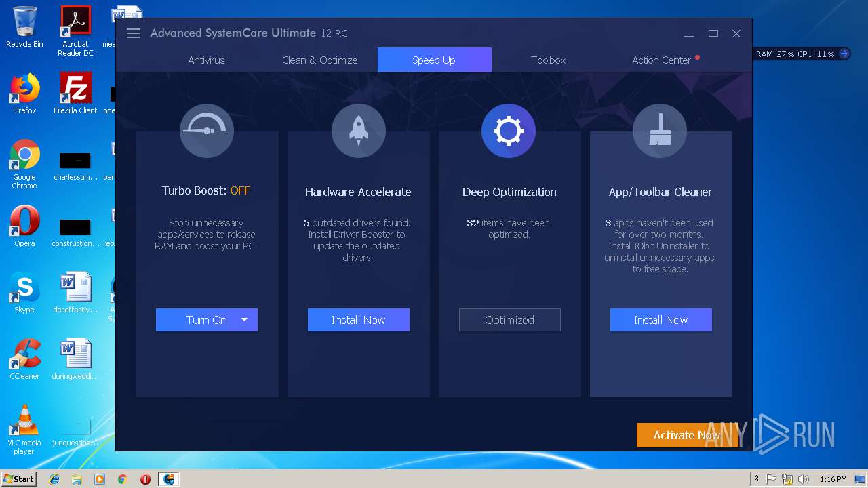The width and height of the screenshot is (868, 488).
Task: Click the Turbo Boost speedometer icon
Action: coord(207,131)
